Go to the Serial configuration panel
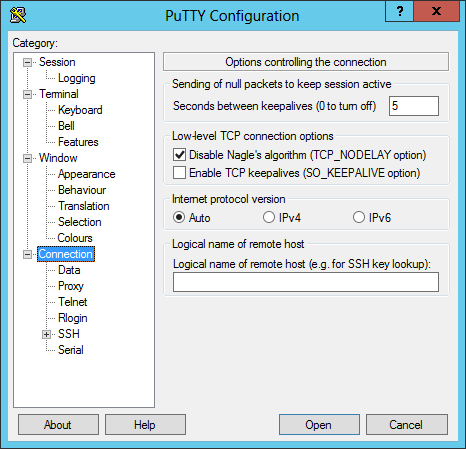Screen dimensions: 466x449 (71, 350)
